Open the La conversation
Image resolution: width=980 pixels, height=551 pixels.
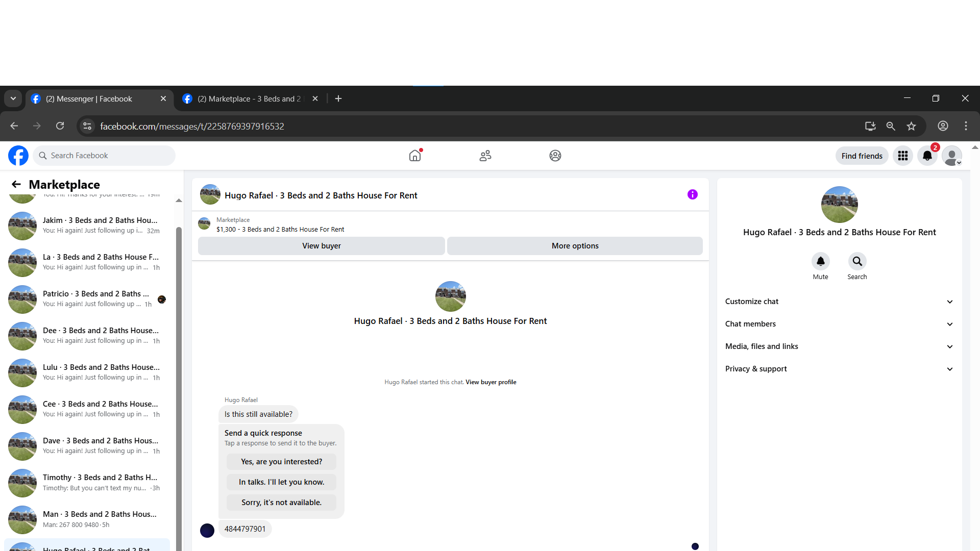tap(87, 262)
